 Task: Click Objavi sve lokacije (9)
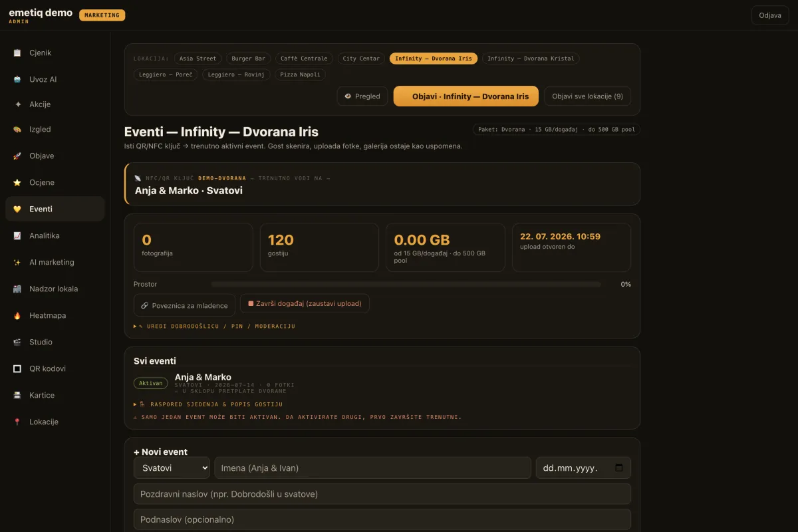tap(587, 96)
